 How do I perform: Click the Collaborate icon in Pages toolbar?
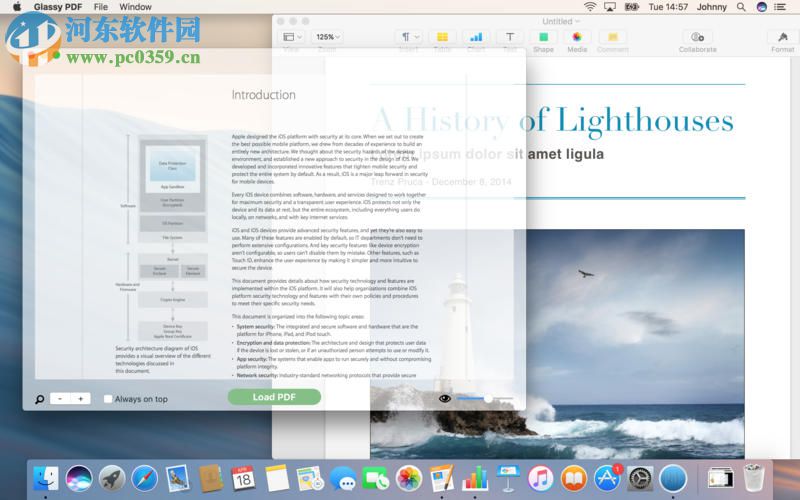(697, 37)
